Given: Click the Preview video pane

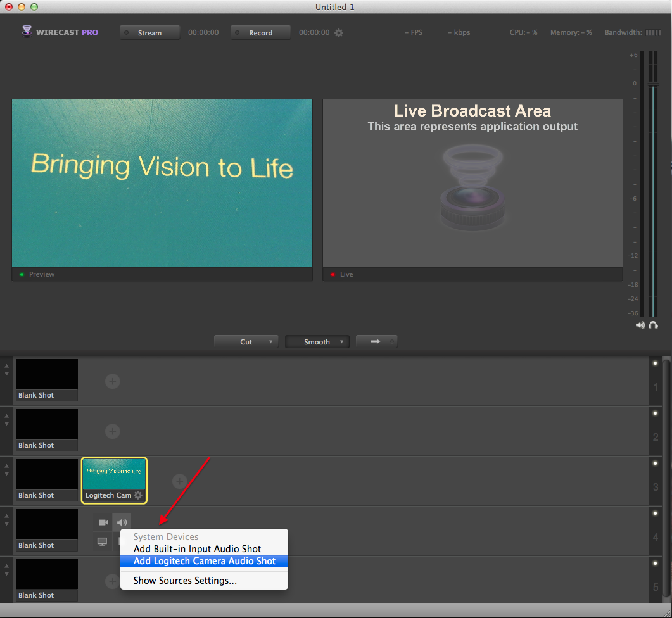Looking at the screenshot, I should pyautogui.click(x=162, y=184).
